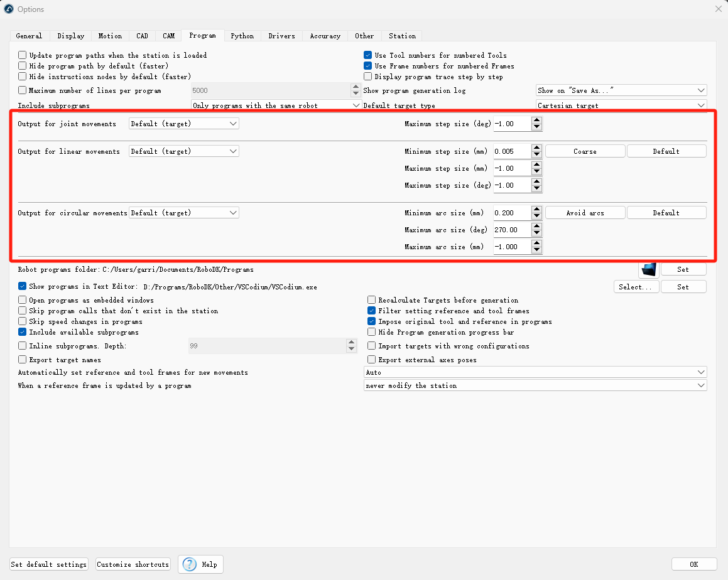Screen dimensions: 728x580
Task: Click the Avoid arcs button
Action: (585, 213)
